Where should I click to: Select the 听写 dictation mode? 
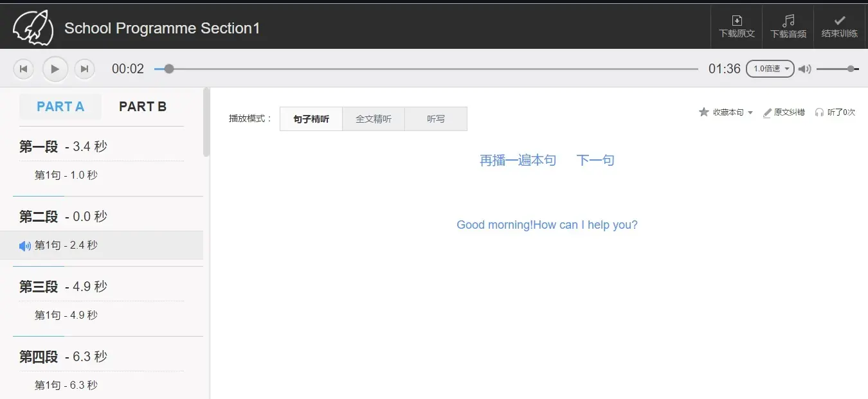click(436, 119)
